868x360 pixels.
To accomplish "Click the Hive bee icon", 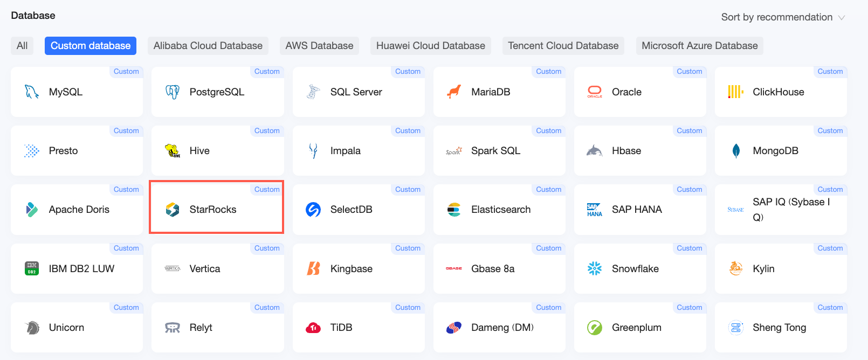I will click(173, 151).
